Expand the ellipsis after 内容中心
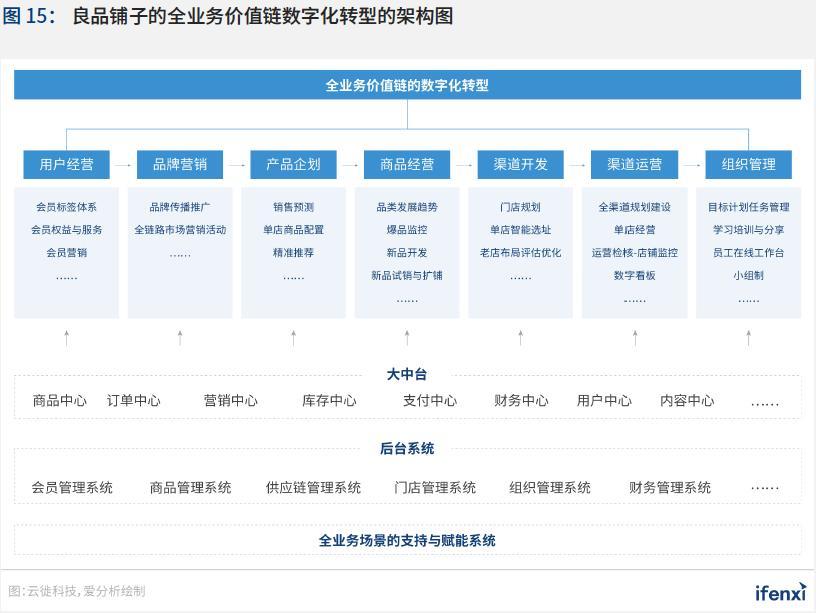The width and height of the screenshot is (816, 613). click(x=765, y=400)
